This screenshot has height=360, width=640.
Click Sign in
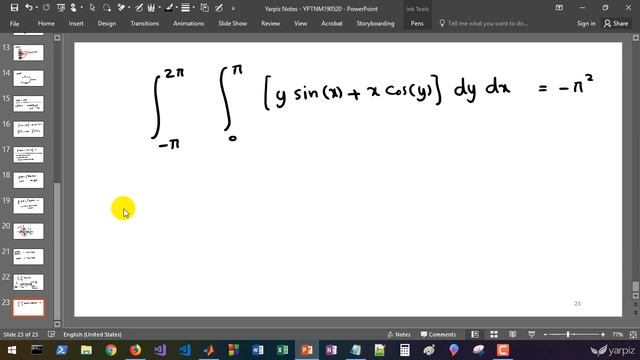pyautogui.click(x=586, y=23)
